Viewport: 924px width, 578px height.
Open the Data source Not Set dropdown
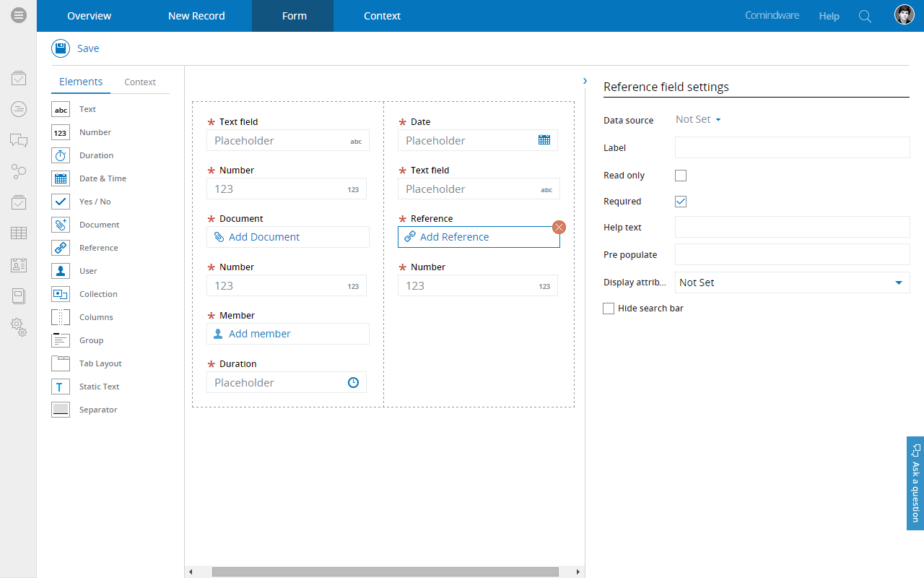tap(698, 120)
